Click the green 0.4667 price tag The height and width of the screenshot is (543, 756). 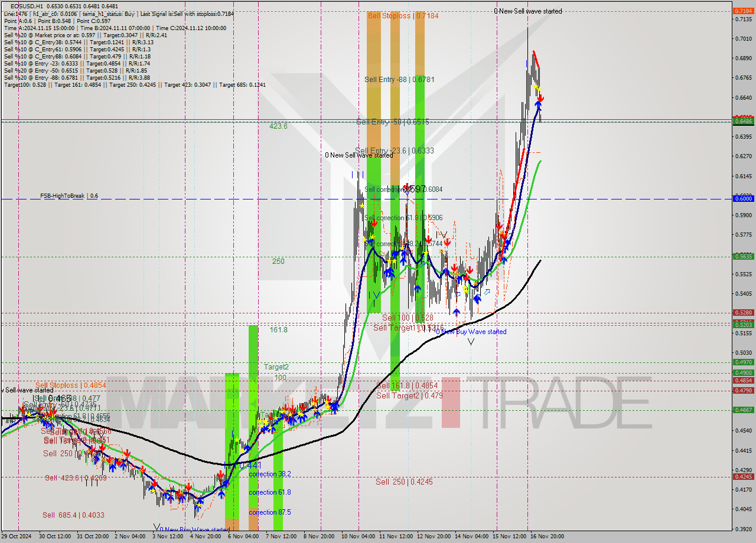[742, 410]
